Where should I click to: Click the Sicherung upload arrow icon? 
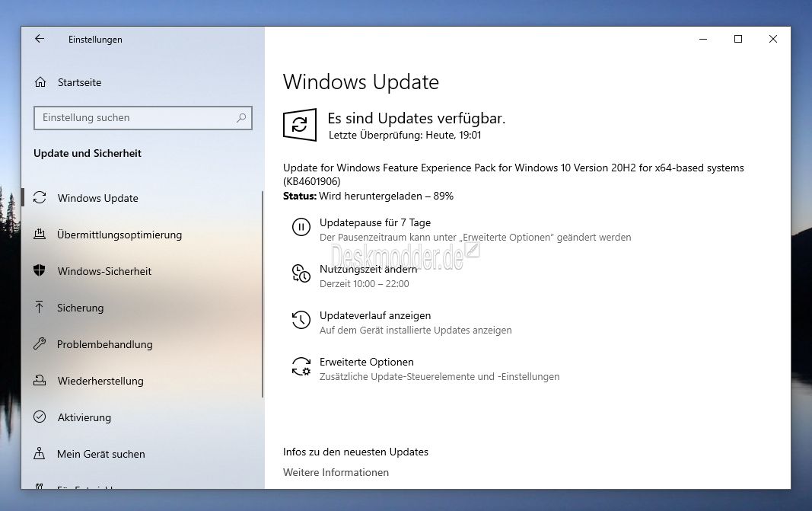40,307
